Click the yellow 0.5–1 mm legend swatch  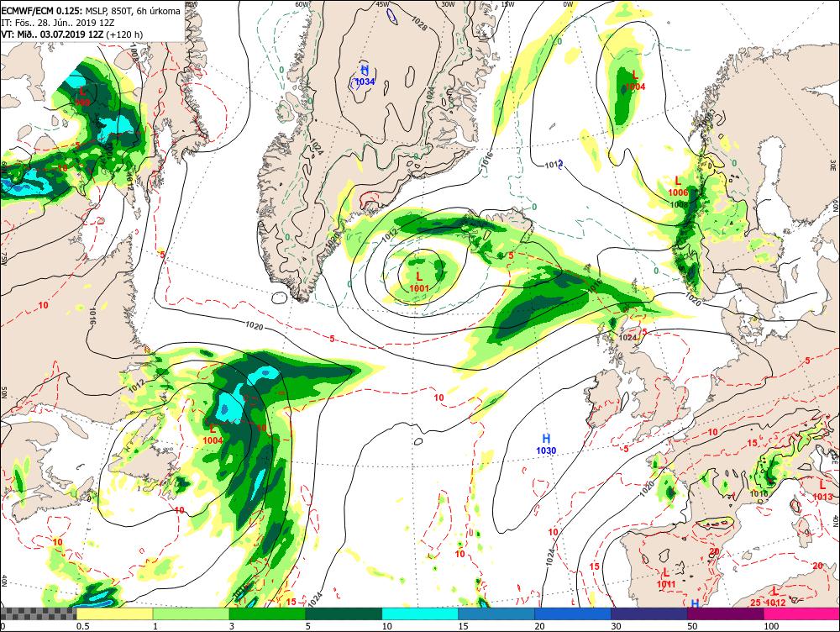[114, 614]
